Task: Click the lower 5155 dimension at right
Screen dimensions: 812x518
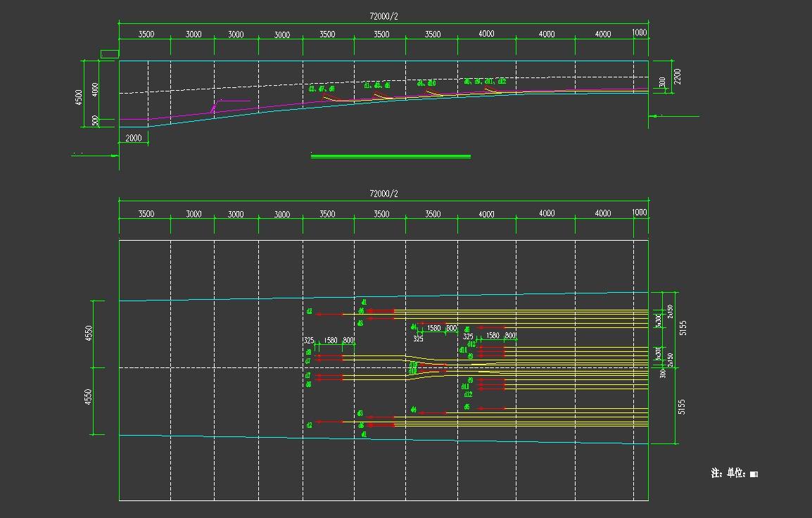Action: tap(683, 407)
